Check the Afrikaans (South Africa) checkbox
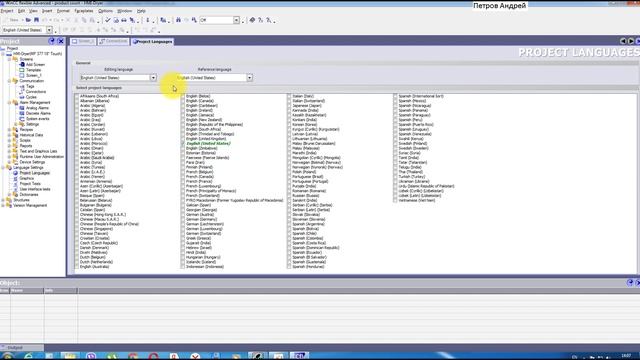Screen dimensions: 640x360 [x=77, y=96]
